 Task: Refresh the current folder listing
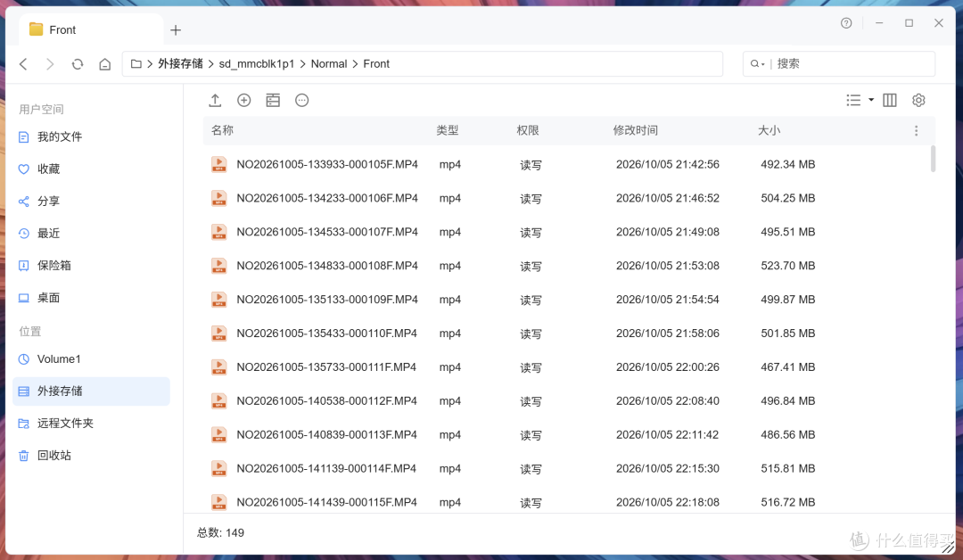tap(78, 64)
